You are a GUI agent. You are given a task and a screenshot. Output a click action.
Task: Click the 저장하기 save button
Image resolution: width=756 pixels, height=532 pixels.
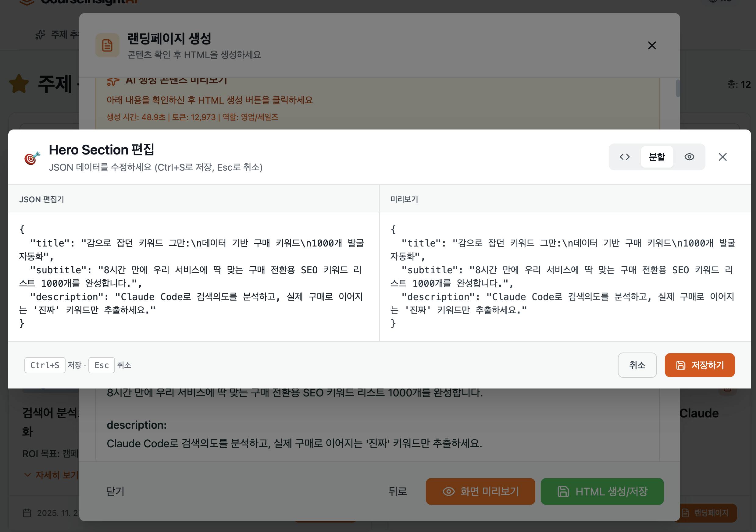(699, 365)
